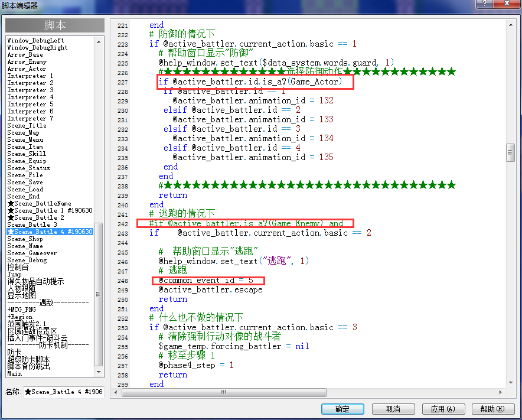Screen dimensions: 522x420
Task: Apply the script with 应用(A)
Action: point(443,409)
